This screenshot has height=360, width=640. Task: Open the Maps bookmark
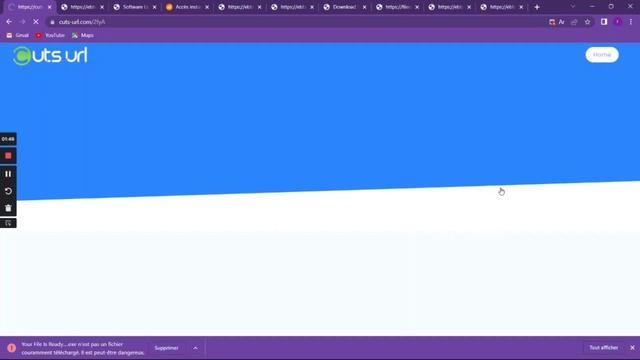pyautogui.click(x=83, y=36)
